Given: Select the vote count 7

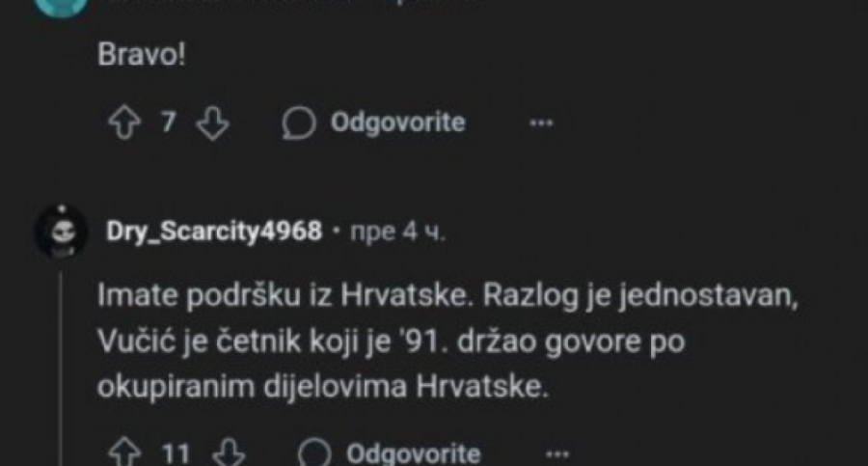Looking at the screenshot, I should point(168,122).
